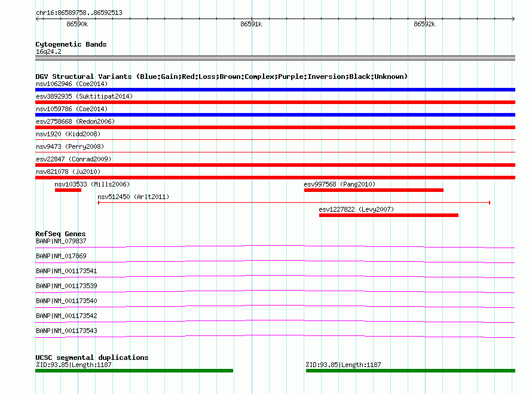
Task: Select the RefSeq Genes track title
Action: pyautogui.click(x=60, y=234)
